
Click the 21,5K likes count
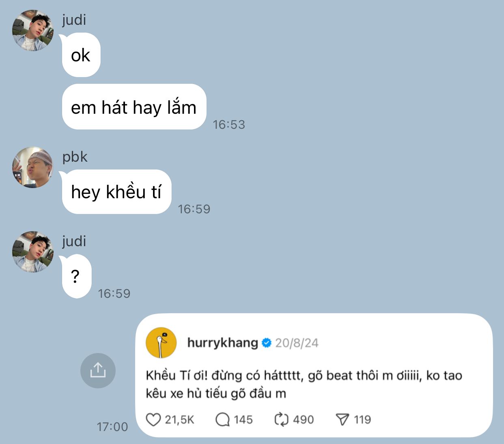179,420
